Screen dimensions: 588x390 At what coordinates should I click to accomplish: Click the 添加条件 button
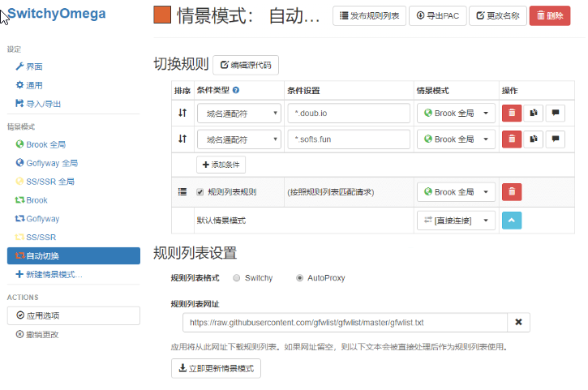pos(221,165)
